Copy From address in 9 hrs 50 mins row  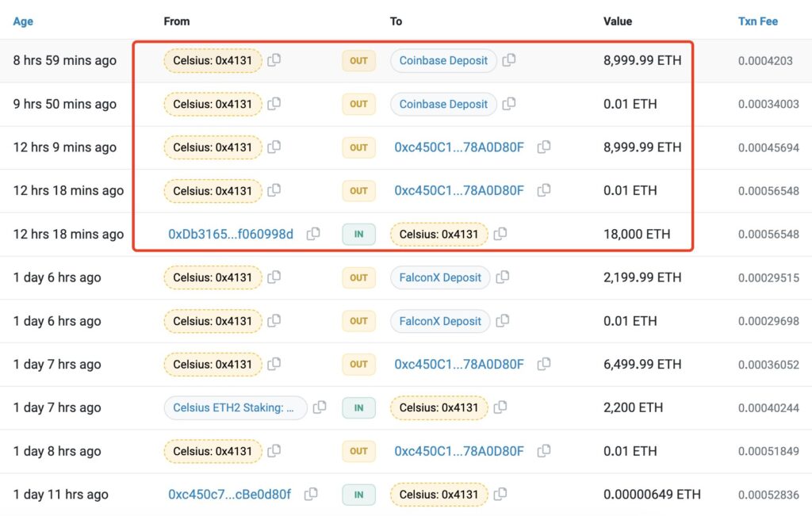click(274, 104)
